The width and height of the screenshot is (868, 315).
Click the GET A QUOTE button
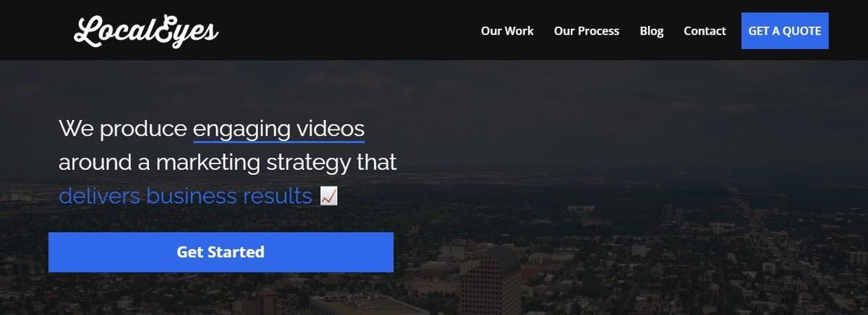pos(785,31)
